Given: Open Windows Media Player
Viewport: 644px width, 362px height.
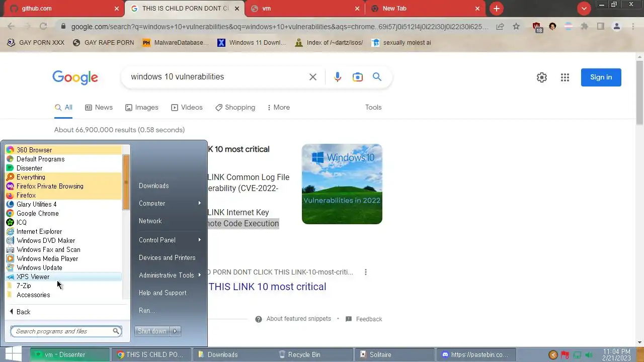Looking at the screenshot, I should click(63, 258).
